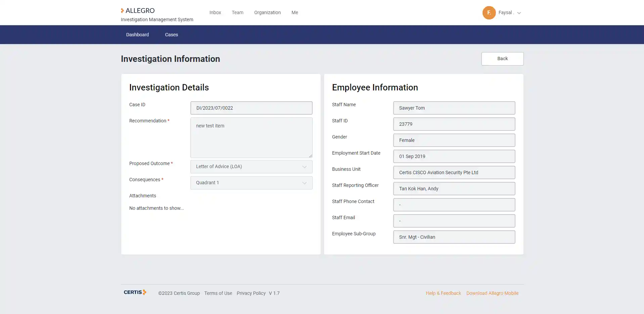Click the Investigation Information heading
644x314 pixels.
point(170,59)
